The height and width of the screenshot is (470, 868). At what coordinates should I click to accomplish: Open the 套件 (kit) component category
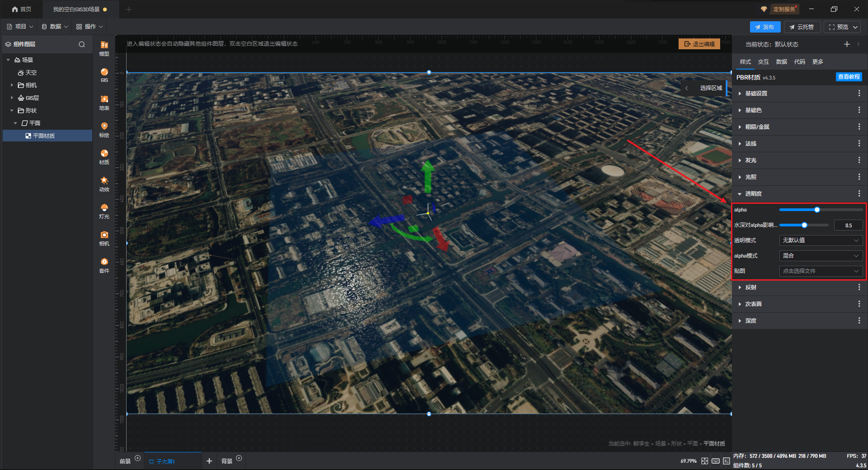(x=104, y=265)
